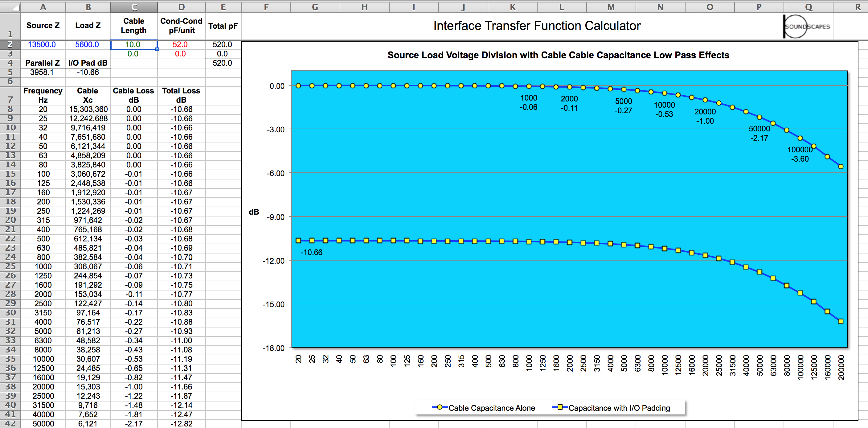Click the frequency cell 1000
Image resolution: width=868 pixels, height=428 pixels.
(43, 266)
